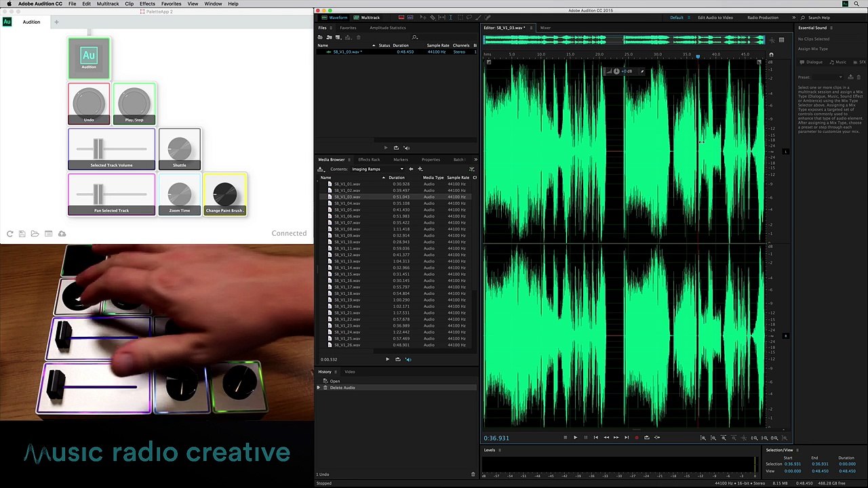The height and width of the screenshot is (488, 868).
Task: Click the Rewind button in the editor transport
Action: 606,438
